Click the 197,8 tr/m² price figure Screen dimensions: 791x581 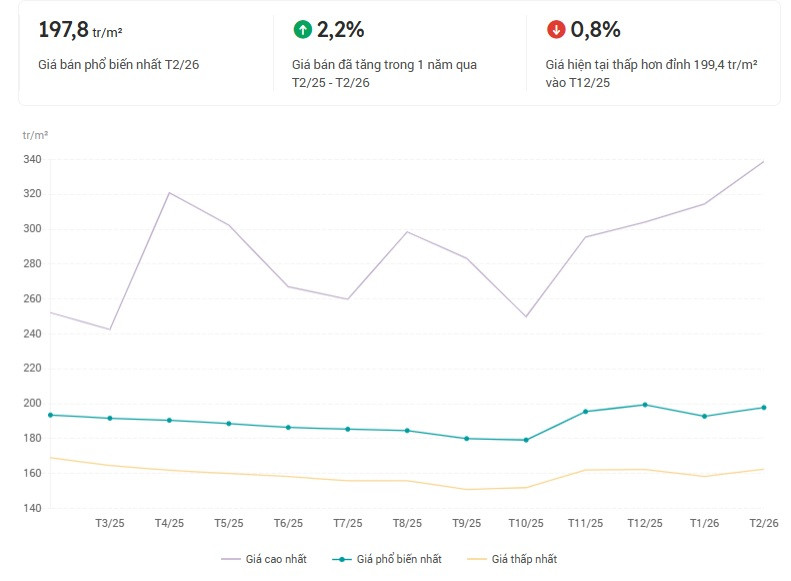(80, 30)
